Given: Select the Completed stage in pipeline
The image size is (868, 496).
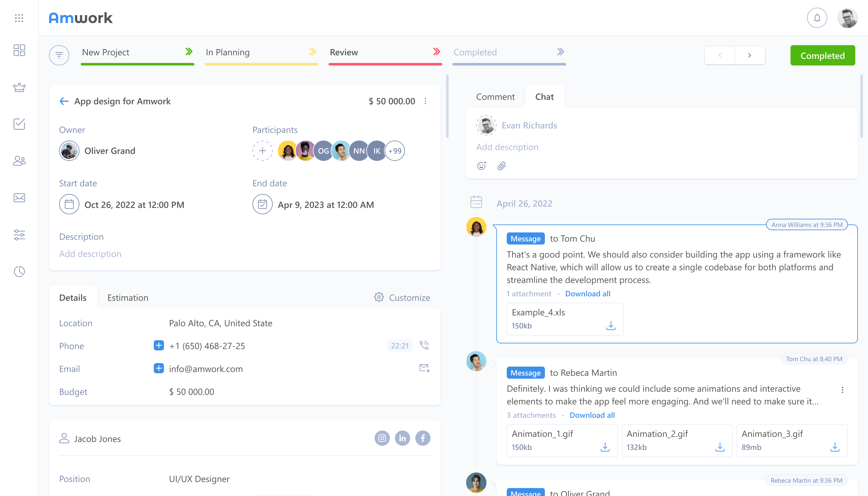Looking at the screenshot, I should coord(509,55).
